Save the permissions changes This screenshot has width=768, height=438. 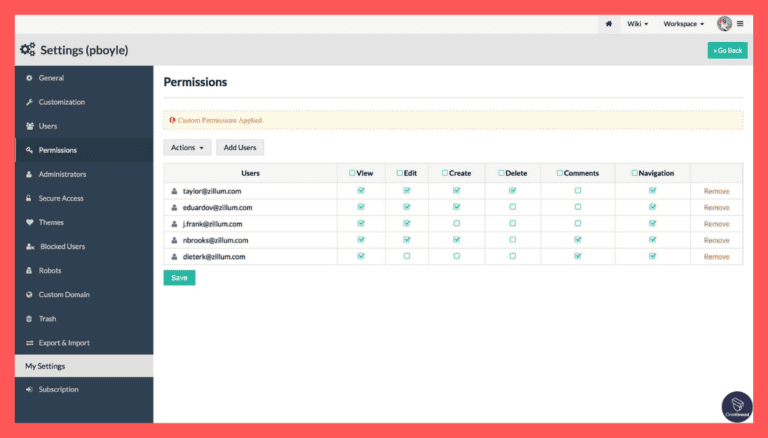[179, 277]
